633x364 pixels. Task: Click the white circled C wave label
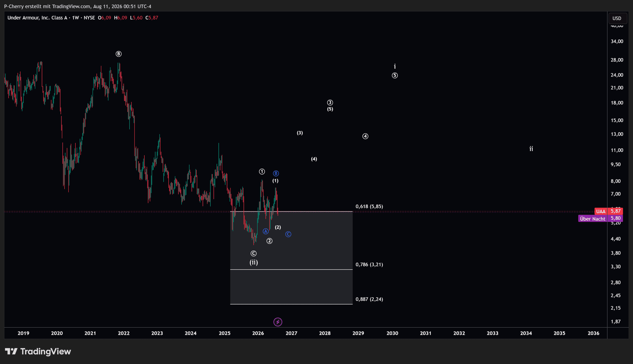click(253, 253)
